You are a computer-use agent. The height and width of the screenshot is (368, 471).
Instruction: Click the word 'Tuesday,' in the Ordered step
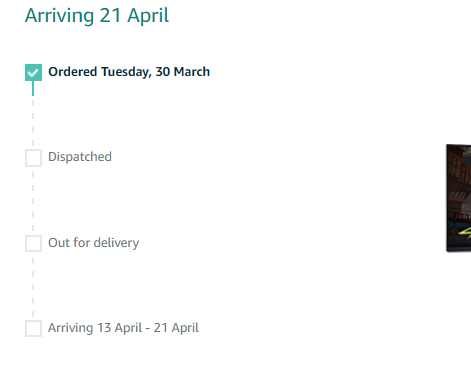[x=126, y=72]
